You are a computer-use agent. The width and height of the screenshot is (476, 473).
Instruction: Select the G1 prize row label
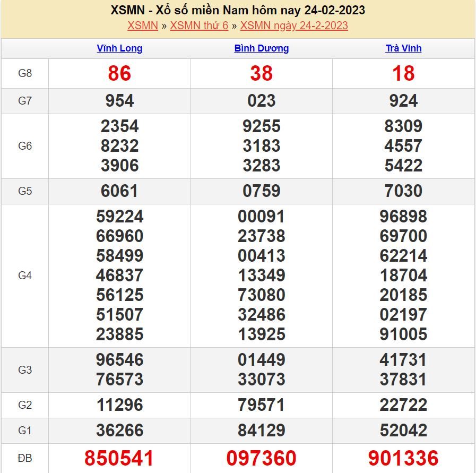click(25, 431)
